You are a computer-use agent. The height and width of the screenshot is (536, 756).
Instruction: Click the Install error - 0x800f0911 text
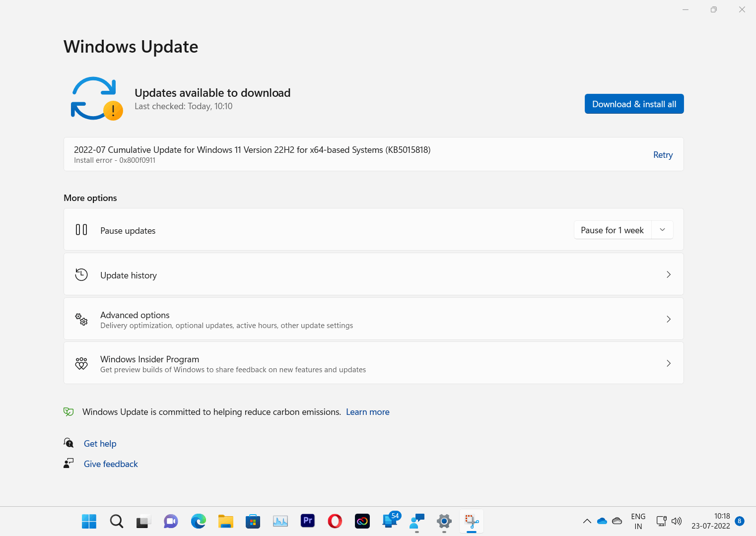coord(115,160)
